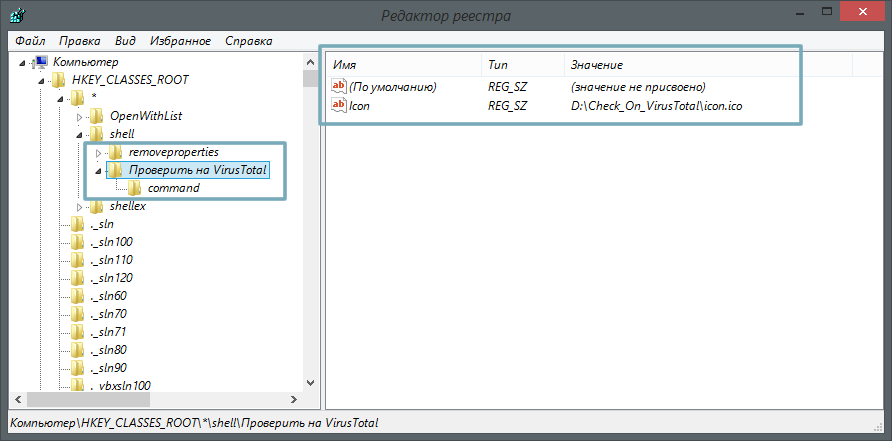The width and height of the screenshot is (892, 441).
Task: Click the Имя column header
Action: click(404, 65)
